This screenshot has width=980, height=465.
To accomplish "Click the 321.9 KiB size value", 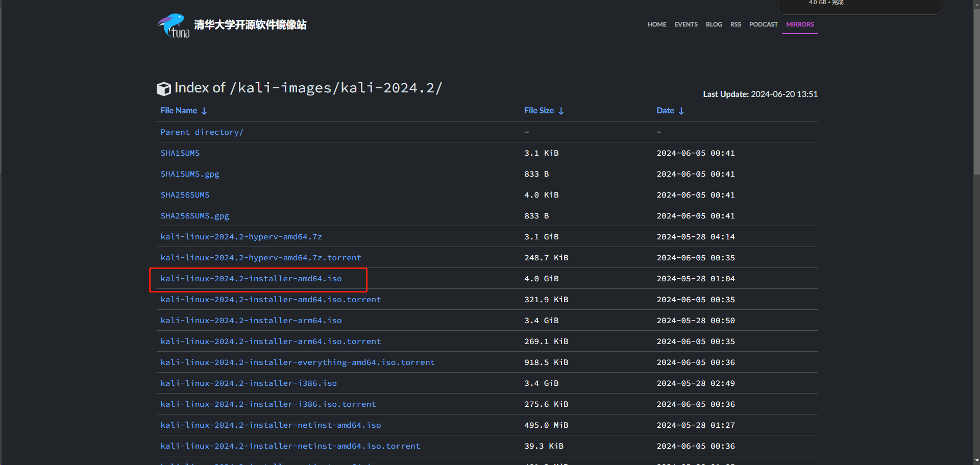I will pos(546,300).
